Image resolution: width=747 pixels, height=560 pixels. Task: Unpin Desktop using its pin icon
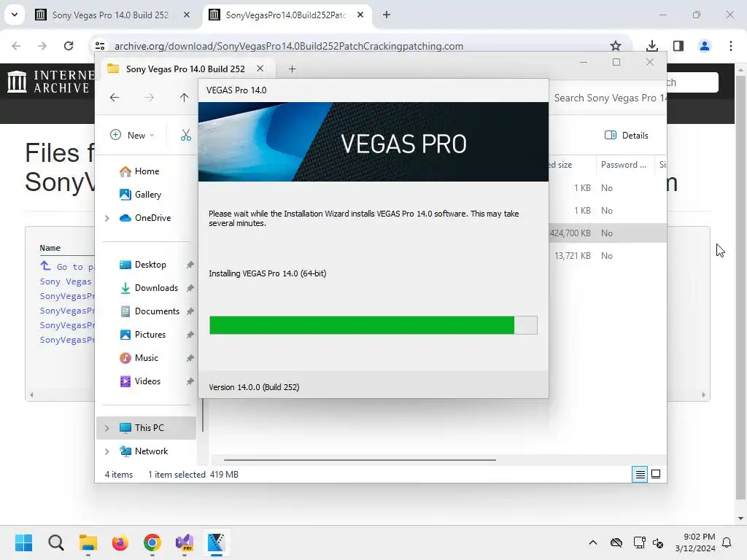tap(190, 265)
